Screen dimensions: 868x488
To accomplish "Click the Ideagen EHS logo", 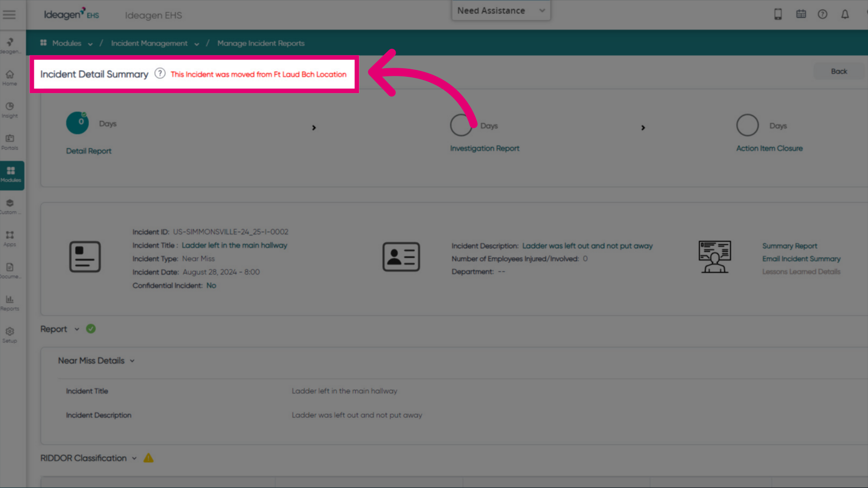I will point(71,14).
